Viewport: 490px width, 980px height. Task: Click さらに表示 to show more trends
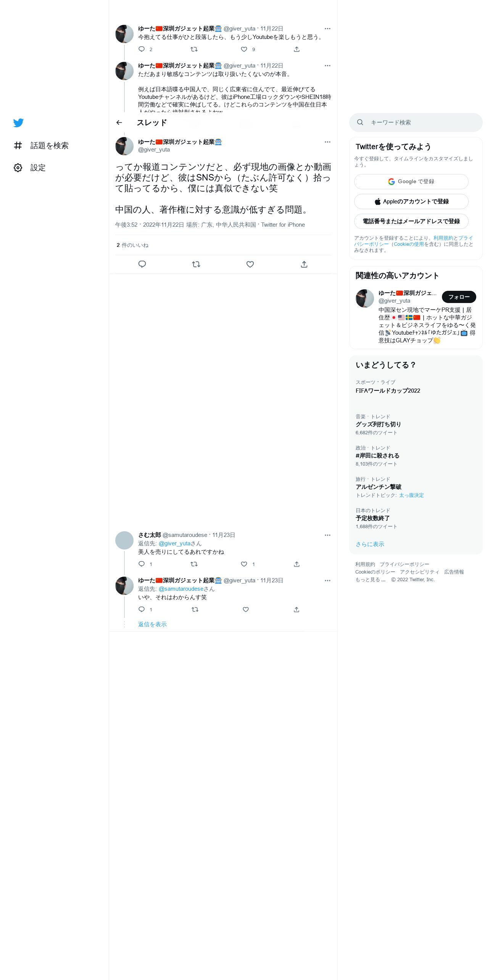click(x=370, y=544)
